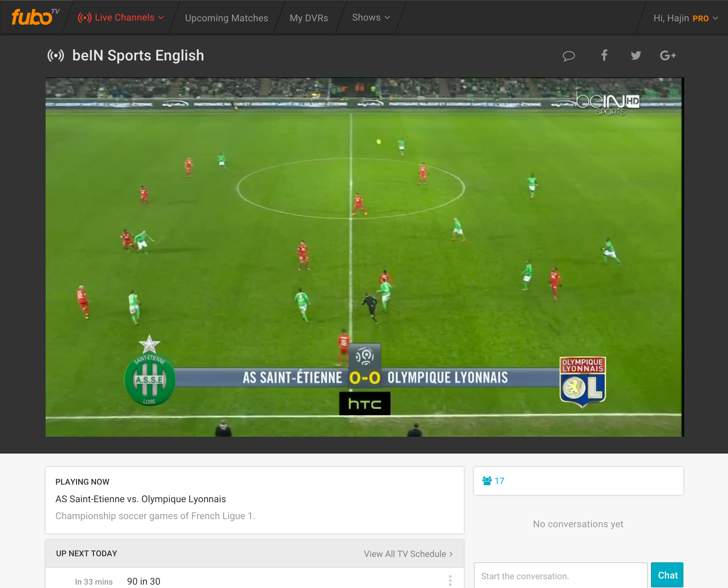Open the Hi, Hajin account menu
Viewport: 728px width, 588px height.
pos(686,18)
